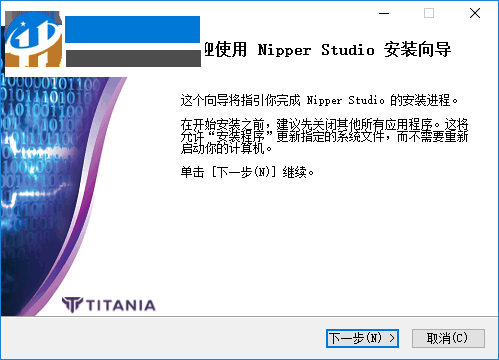Screen dimensions: 499x360
Task: Minimize the installer window
Action: (x=384, y=13)
